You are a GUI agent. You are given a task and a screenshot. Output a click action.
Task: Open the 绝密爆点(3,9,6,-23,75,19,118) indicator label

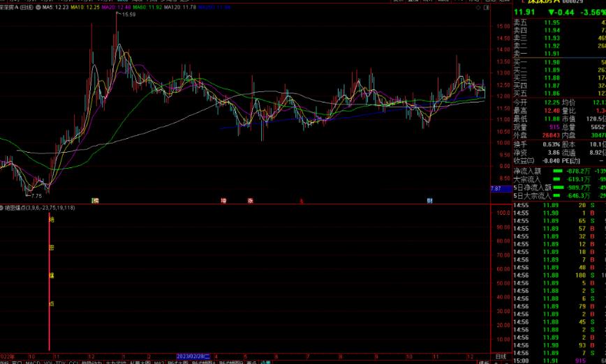(x=40, y=208)
